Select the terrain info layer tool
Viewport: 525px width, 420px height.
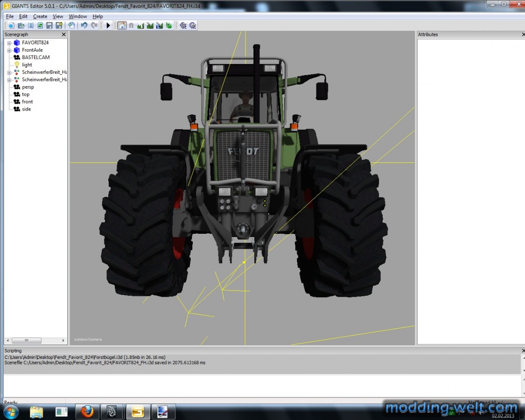coord(160,26)
